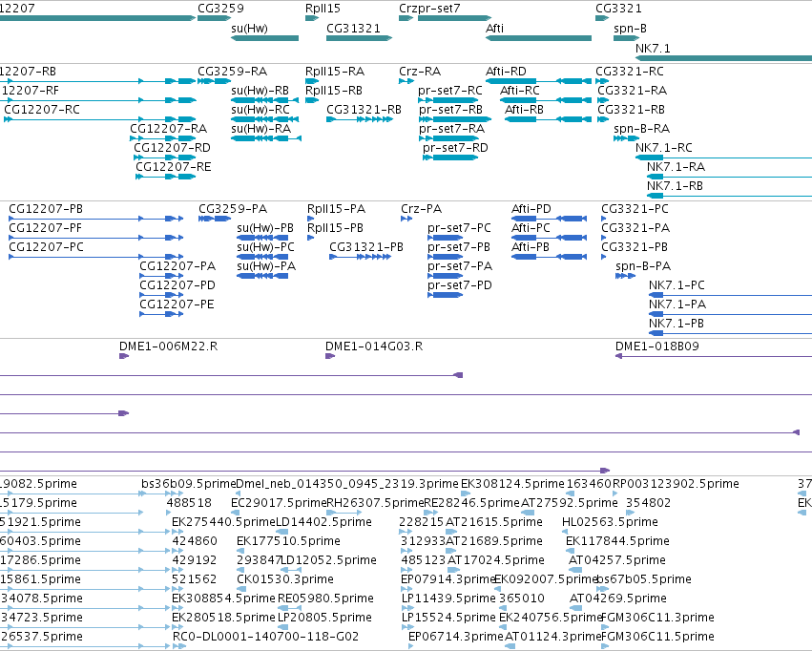Image resolution: width=812 pixels, height=651 pixels.
Task: Select protein pr-set7-PC
Action: (x=459, y=228)
